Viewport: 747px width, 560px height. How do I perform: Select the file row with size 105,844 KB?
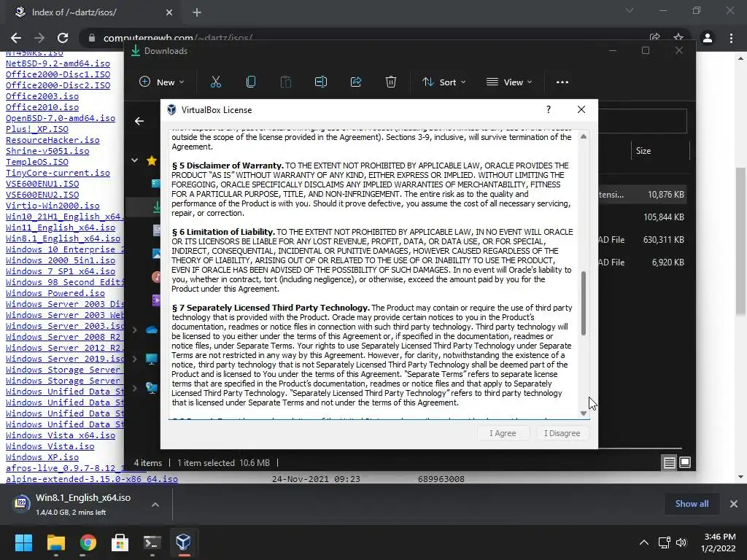pyautogui.click(x=643, y=217)
